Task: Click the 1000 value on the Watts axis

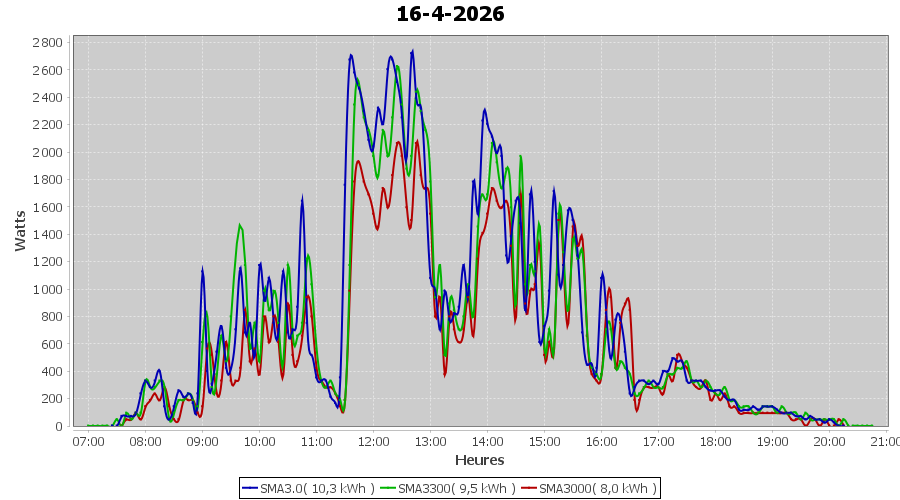Action: coord(47,289)
